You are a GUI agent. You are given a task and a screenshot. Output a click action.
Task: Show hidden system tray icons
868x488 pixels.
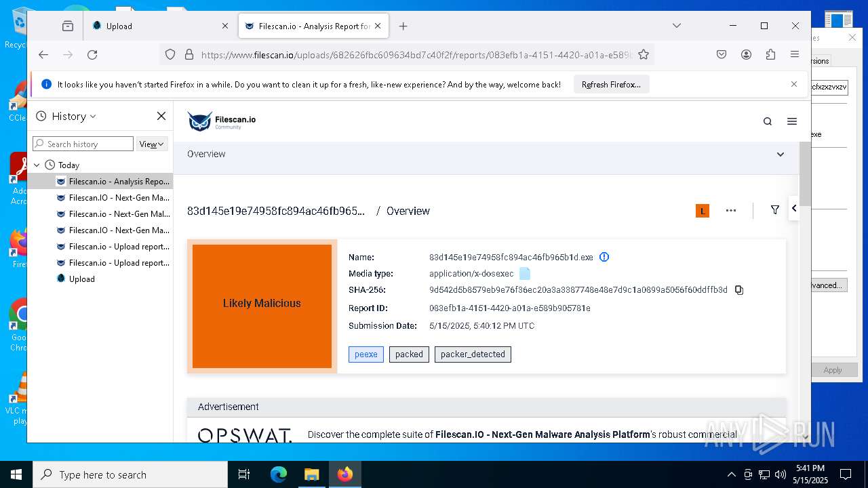click(731, 474)
